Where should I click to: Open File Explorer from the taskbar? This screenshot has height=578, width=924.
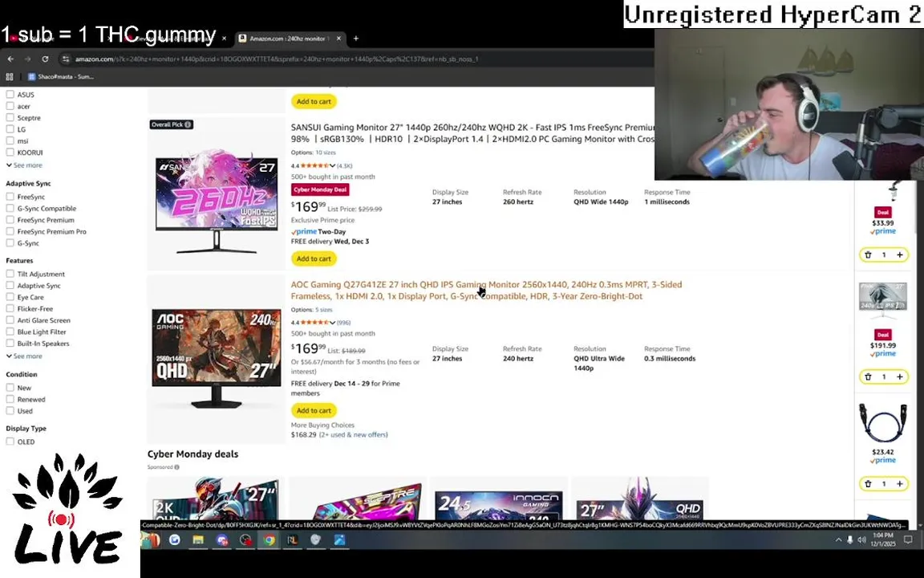click(x=198, y=539)
